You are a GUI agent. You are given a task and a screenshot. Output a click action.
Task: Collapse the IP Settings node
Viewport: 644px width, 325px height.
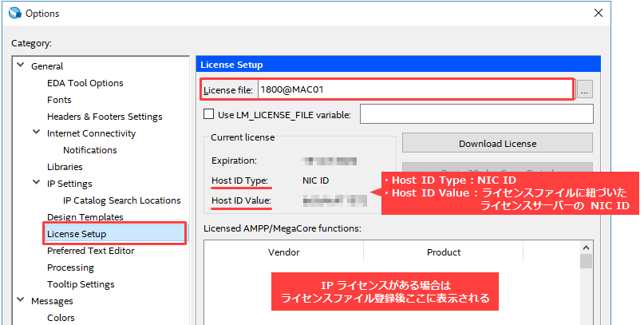coord(37,182)
